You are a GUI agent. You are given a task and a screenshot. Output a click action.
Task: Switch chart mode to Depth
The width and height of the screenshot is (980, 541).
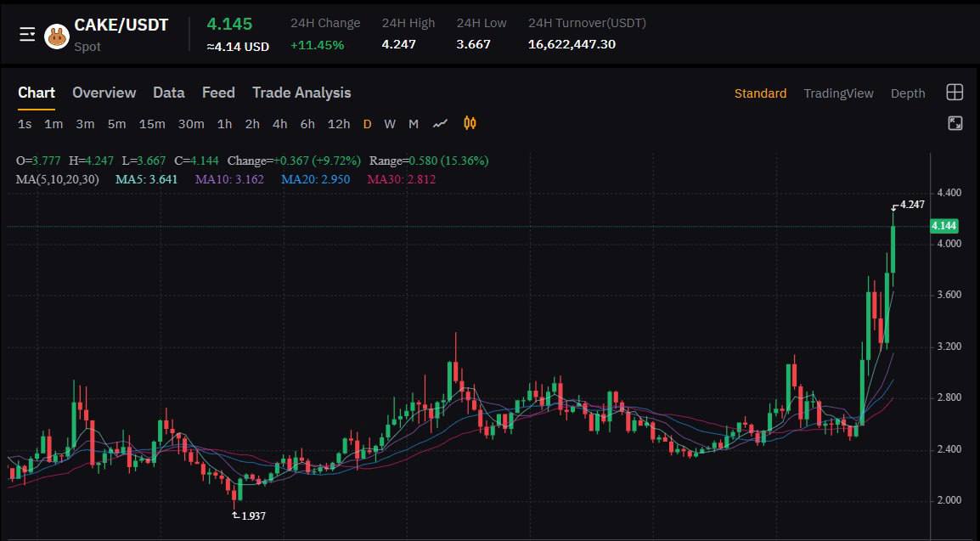(x=907, y=93)
